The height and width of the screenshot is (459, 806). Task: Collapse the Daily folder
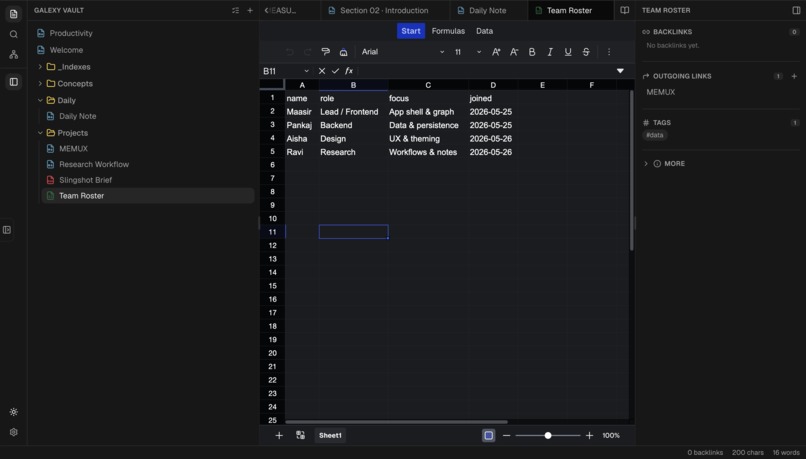(40, 100)
